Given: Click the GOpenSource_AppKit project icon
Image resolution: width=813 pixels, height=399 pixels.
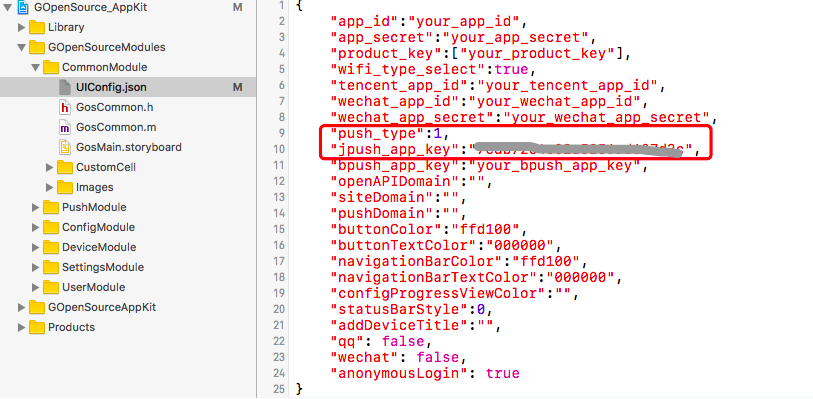Looking at the screenshot, I should click(24, 7).
